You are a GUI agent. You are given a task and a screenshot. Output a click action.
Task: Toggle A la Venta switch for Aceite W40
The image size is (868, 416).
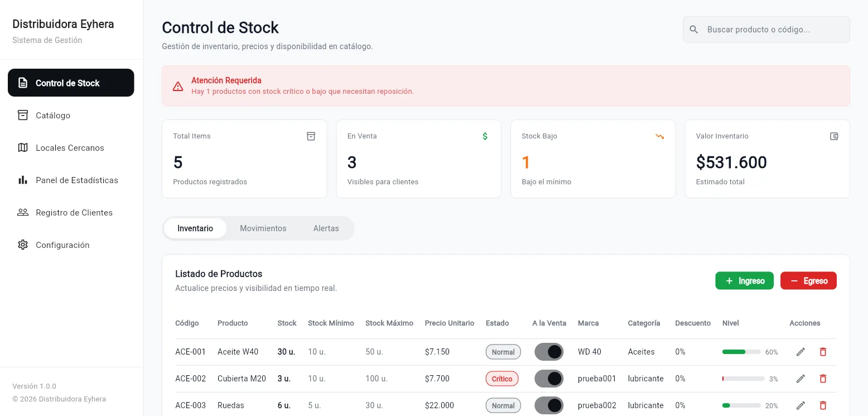(549, 352)
